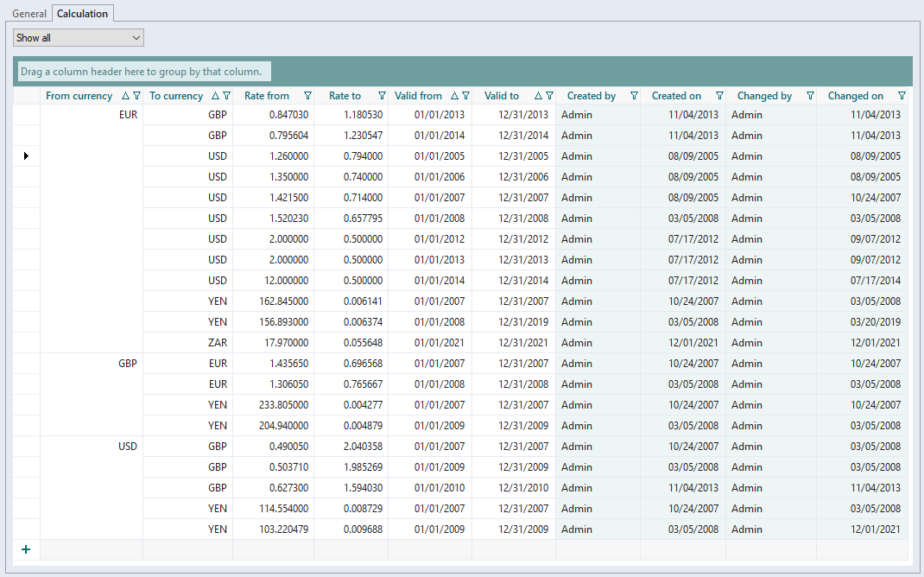Select the Calculation tab
924x577 pixels.
(x=82, y=14)
